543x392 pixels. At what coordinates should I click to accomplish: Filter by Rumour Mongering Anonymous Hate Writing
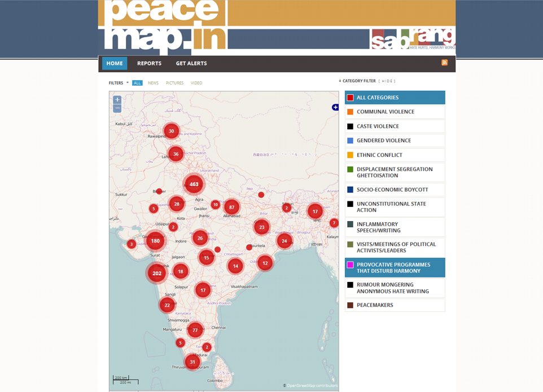point(395,288)
